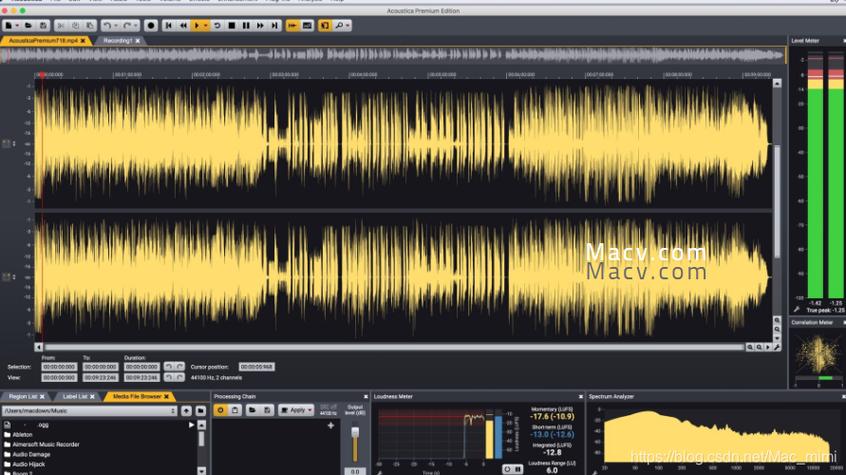Toggle the yellow follow-cursor arrow button
Screen dimensions: 846x475
(292, 25)
